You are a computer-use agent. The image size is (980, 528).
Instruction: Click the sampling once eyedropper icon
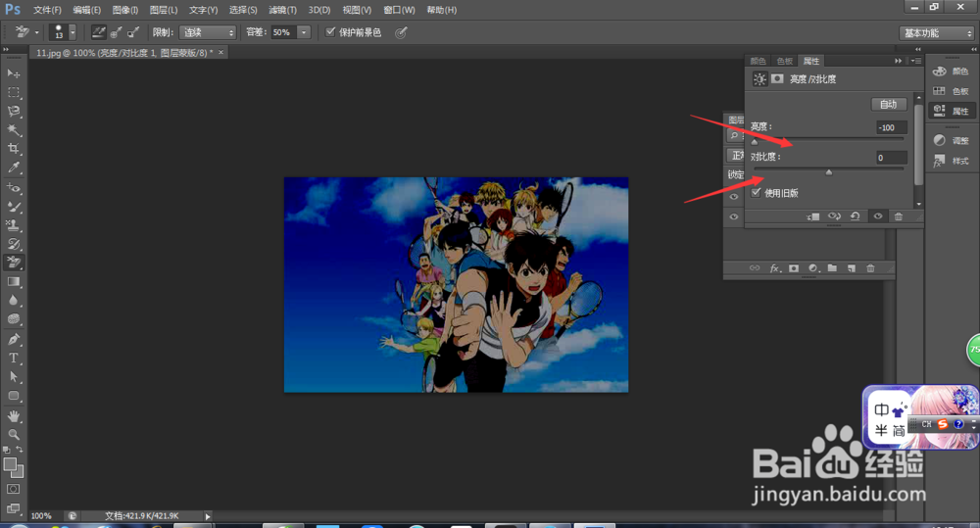[x=116, y=32]
